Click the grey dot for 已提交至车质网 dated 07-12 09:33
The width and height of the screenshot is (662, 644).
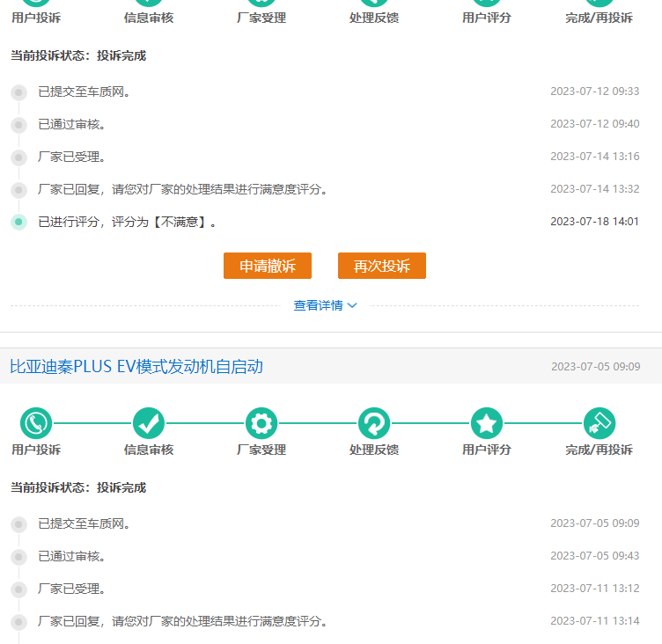point(18,91)
